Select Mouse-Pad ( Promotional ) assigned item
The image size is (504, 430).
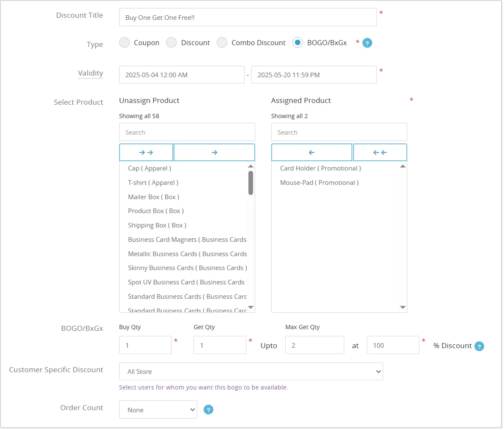pos(319,183)
